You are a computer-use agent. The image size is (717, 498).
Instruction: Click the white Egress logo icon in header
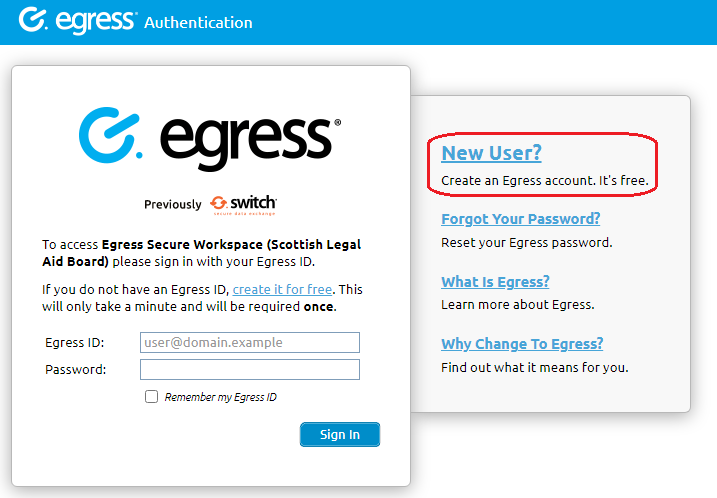pyautogui.click(x=32, y=20)
